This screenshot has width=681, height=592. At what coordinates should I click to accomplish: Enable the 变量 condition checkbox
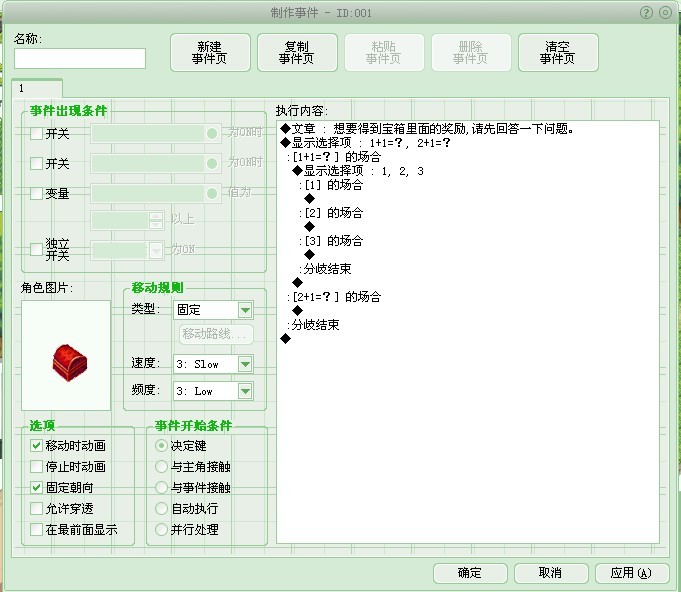[x=36, y=193]
